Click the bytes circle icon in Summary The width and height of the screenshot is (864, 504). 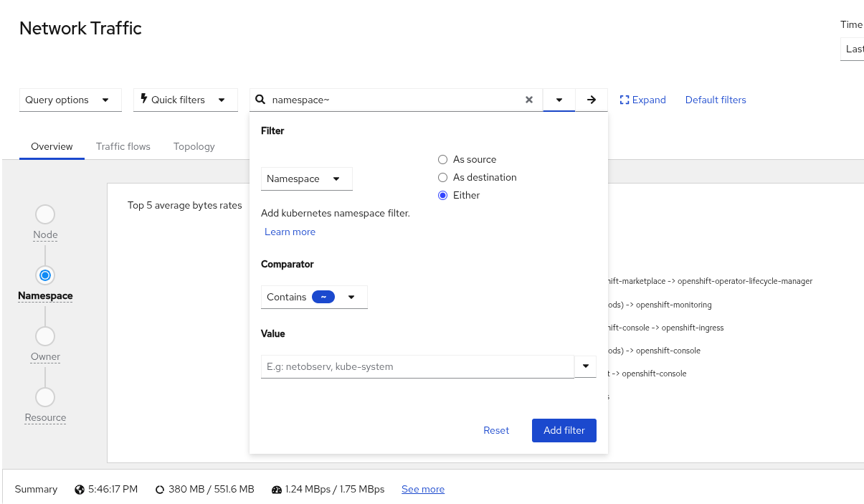coord(160,490)
